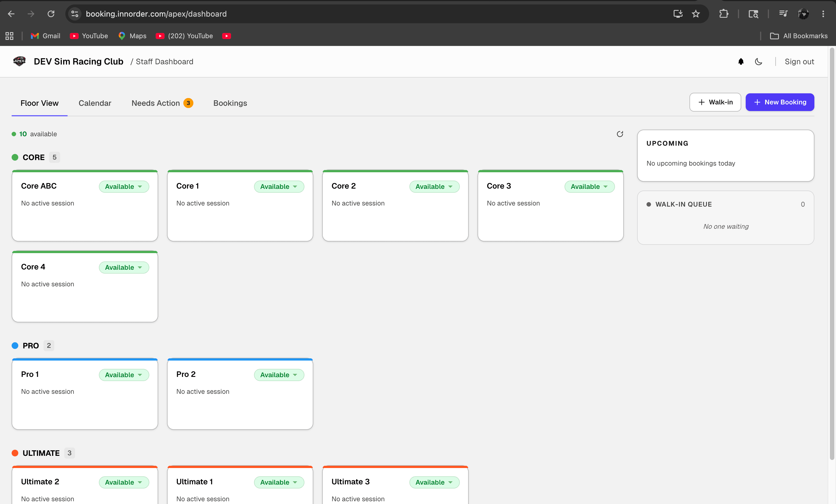The width and height of the screenshot is (836, 504).
Task: Click the unlabeled YouTube bookmark icon
Action: tap(227, 36)
